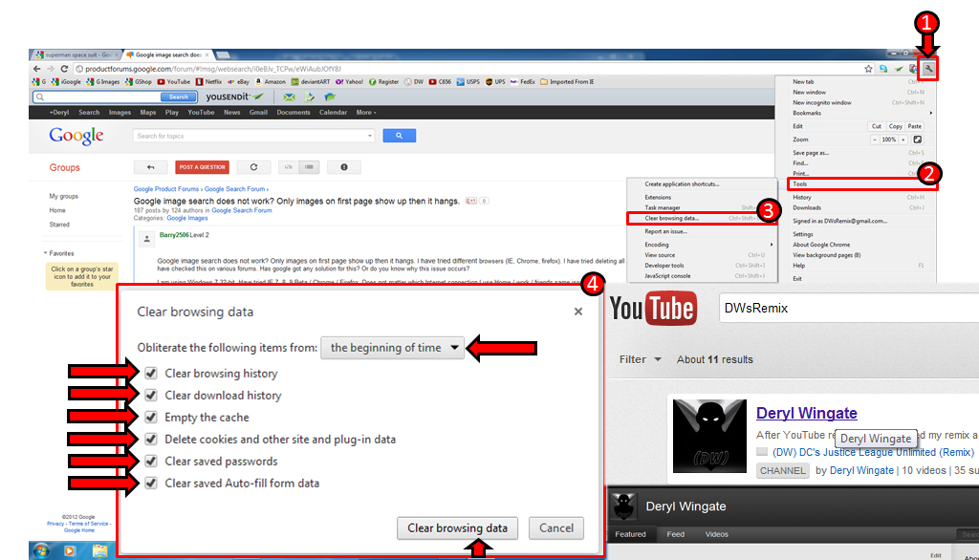Click the Groups back arrow button
Viewport: 979px width, 560px height.
pyautogui.click(x=150, y=167)
